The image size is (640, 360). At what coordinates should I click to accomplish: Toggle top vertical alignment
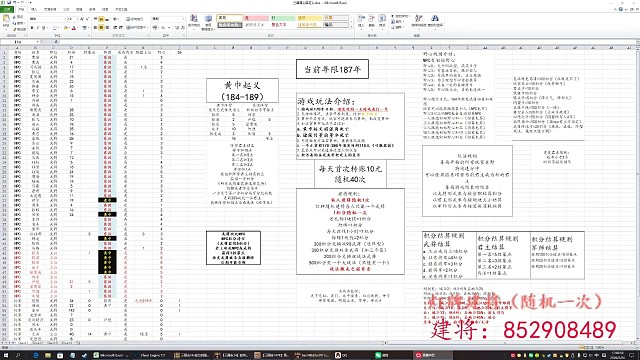(96, 19)
